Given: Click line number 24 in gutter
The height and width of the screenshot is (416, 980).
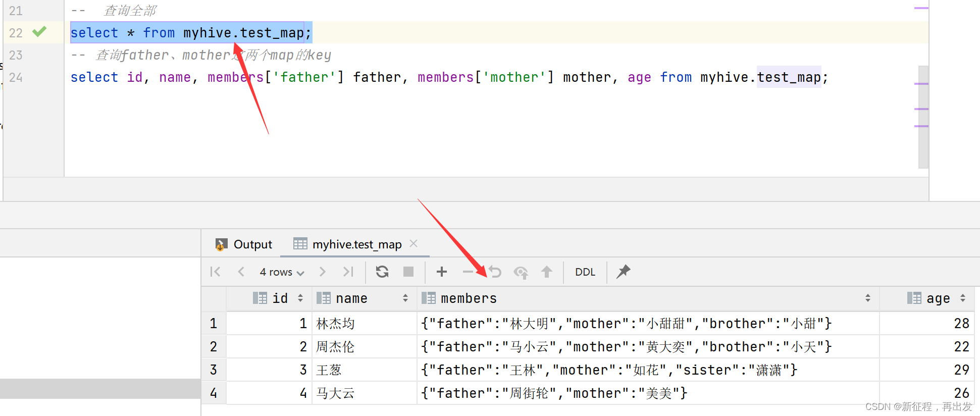Looking at the screenshot, I should [16, 77].
